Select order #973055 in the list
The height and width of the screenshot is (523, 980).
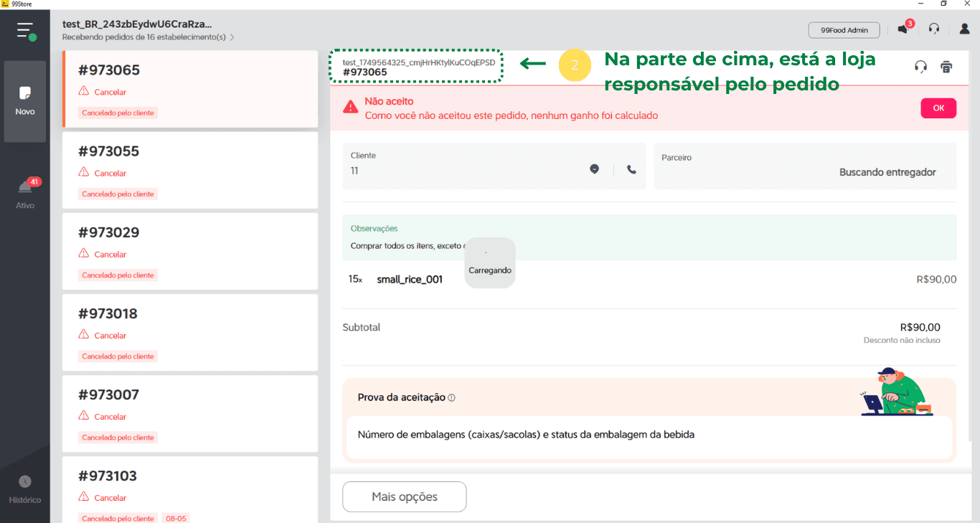(190, 170)
